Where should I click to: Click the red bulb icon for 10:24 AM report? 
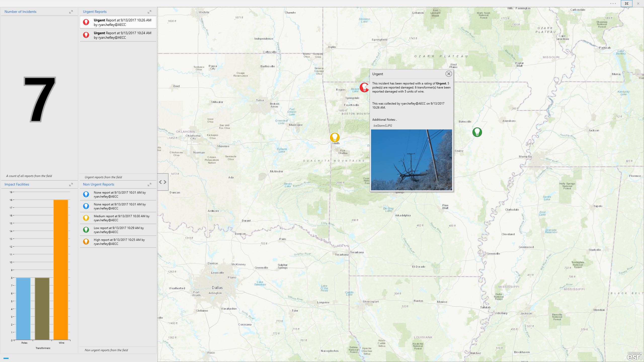click(x=86, y=35)
